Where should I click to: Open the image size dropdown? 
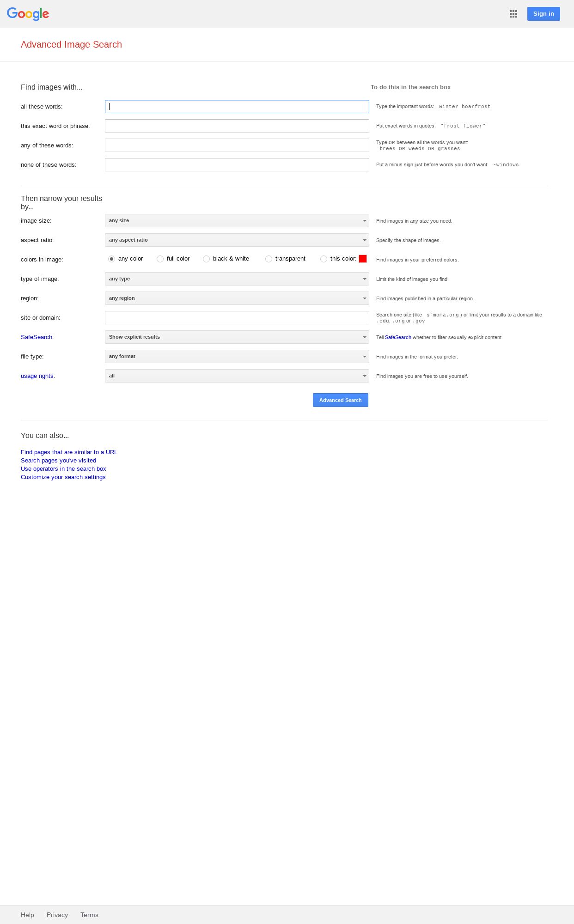pyautogui.click(x=237, y=221)
